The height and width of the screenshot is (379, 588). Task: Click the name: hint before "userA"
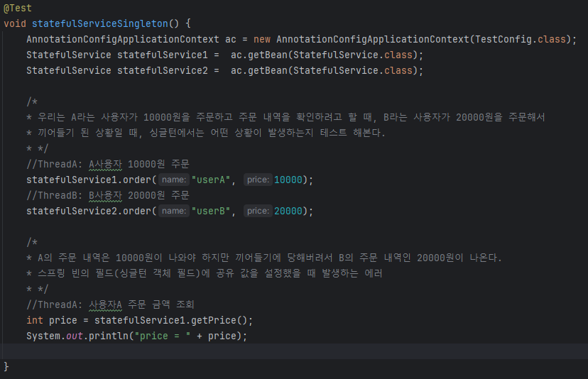pos(174,180)
